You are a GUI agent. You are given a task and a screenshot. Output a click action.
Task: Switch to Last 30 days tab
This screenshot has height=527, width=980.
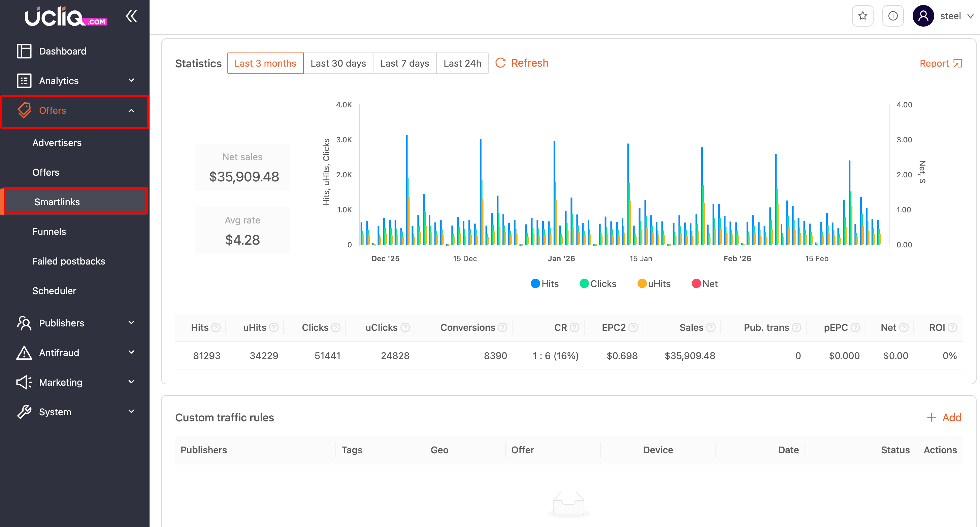[338, 63]
